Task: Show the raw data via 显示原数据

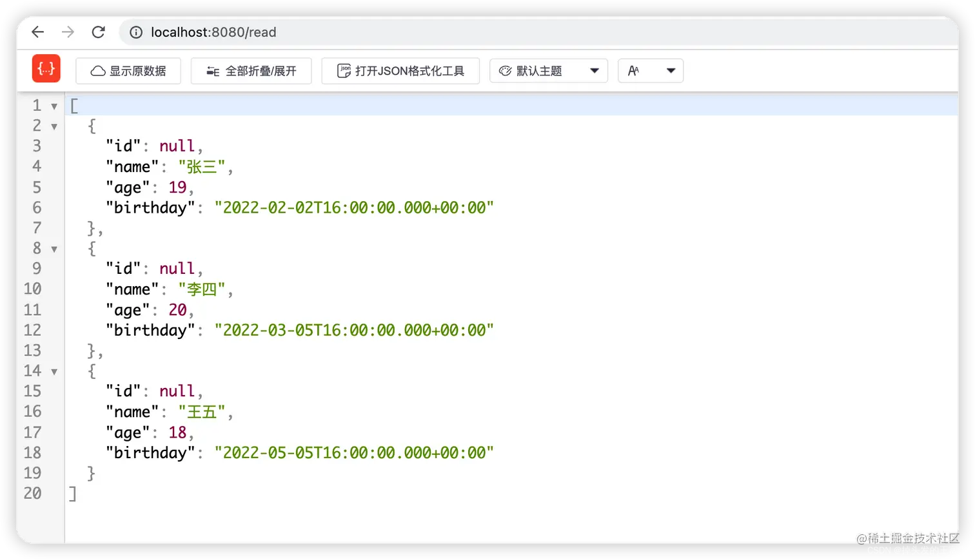Action: click(128, 71)
